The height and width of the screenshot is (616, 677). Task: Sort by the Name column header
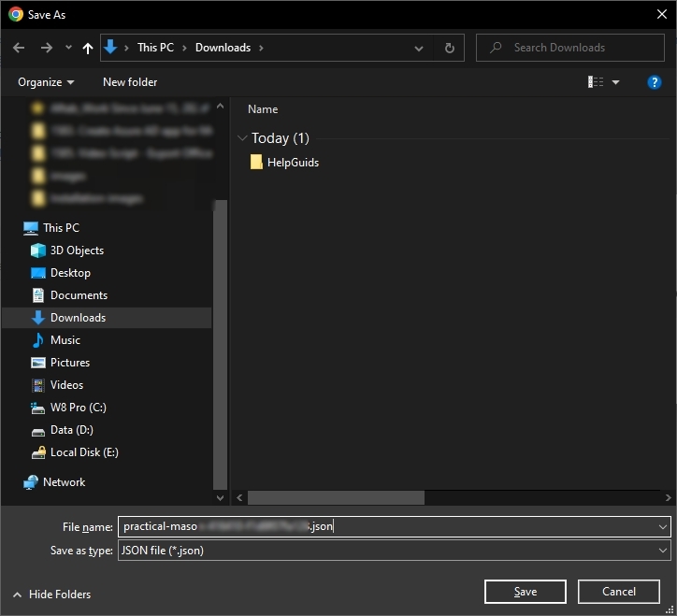[x=263, y=109]
